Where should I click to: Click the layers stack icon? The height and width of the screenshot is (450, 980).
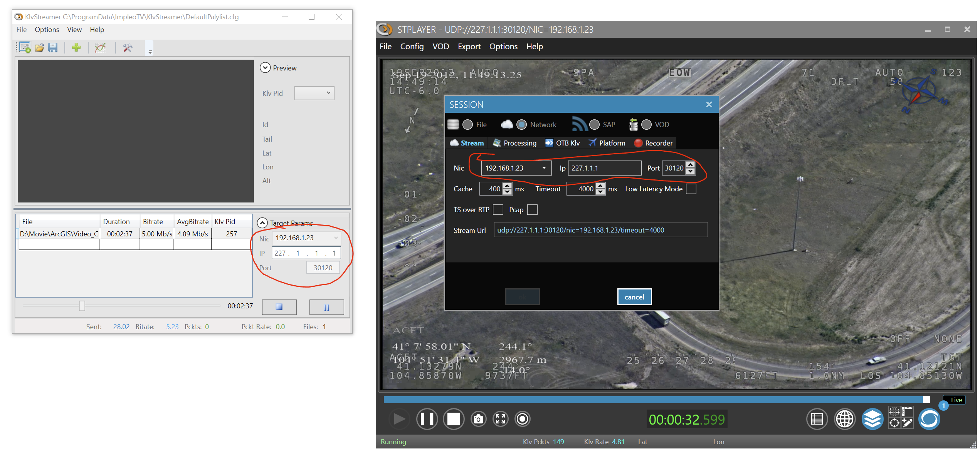click(872, 419)
